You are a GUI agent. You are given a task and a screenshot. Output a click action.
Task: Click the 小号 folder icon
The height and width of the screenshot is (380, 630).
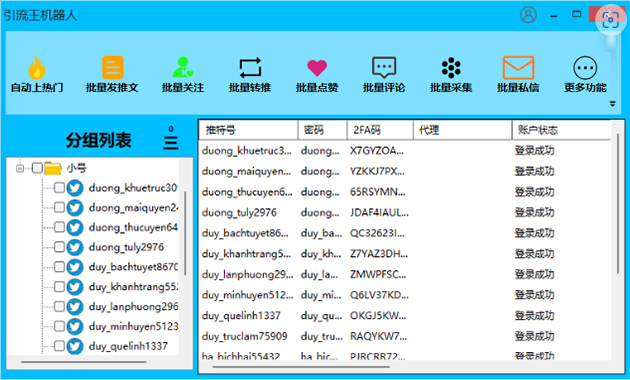pos(53,168)
